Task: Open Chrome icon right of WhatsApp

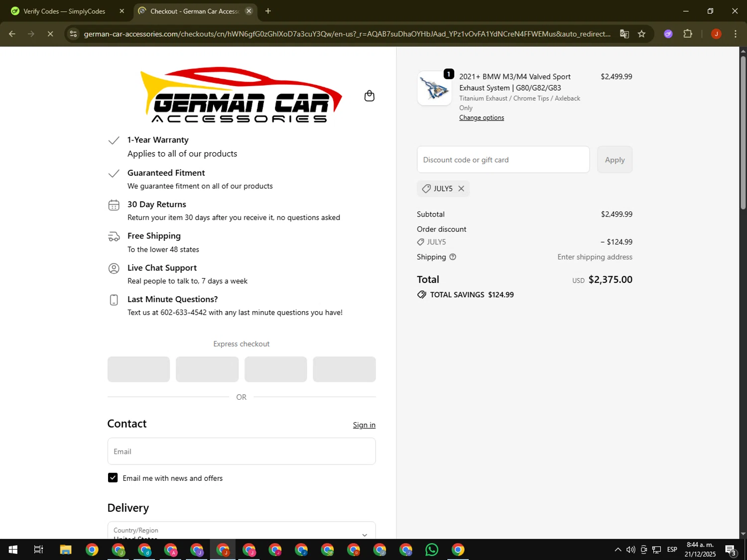Action: pos(458,550)
